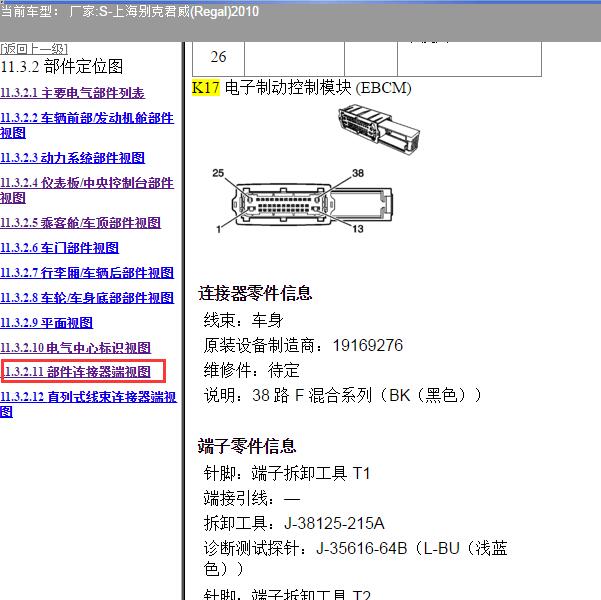Open 11.3.2.5 乘客舱/车顶部件视图 link
The width and height of the screenshot is (601, 600).
[x=80, y=223]
